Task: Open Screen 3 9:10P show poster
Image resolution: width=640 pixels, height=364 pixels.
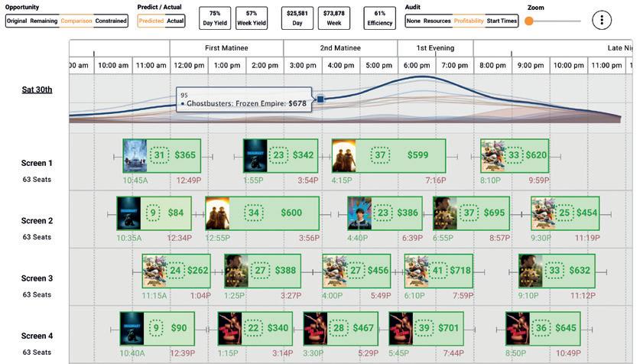Action: (531, 271)
